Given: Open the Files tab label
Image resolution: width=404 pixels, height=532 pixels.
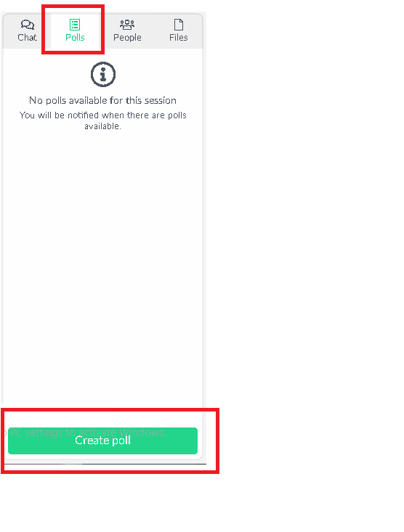Looking at the screenshot, I should click(179, 37).
